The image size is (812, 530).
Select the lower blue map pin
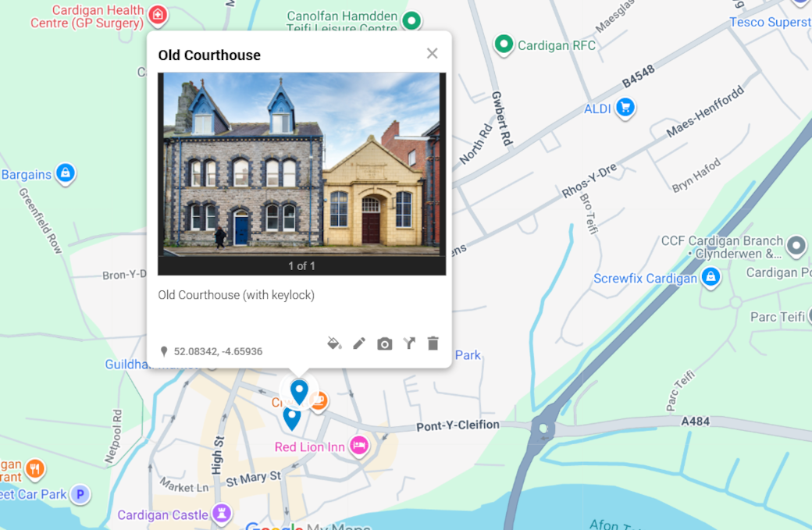(292, 418)
